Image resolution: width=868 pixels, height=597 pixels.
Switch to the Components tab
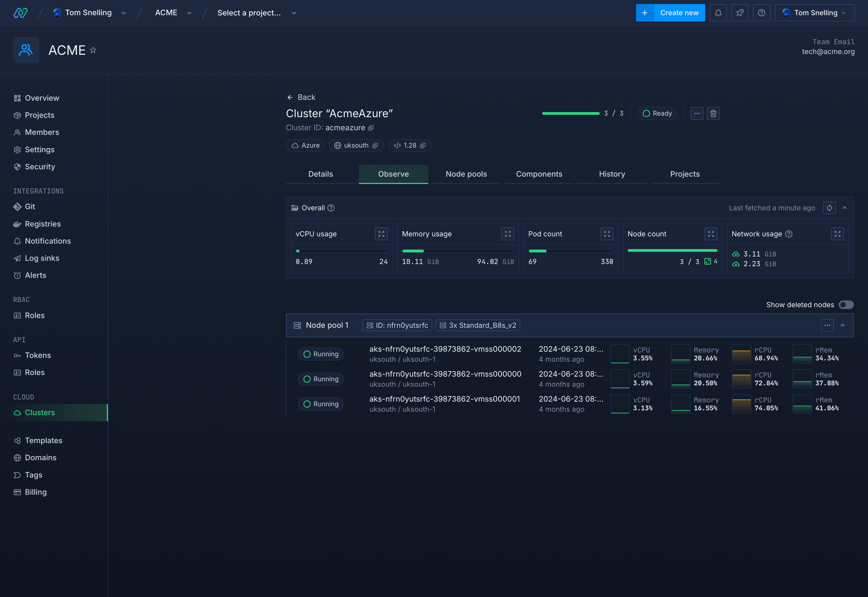tap(539, 174)
